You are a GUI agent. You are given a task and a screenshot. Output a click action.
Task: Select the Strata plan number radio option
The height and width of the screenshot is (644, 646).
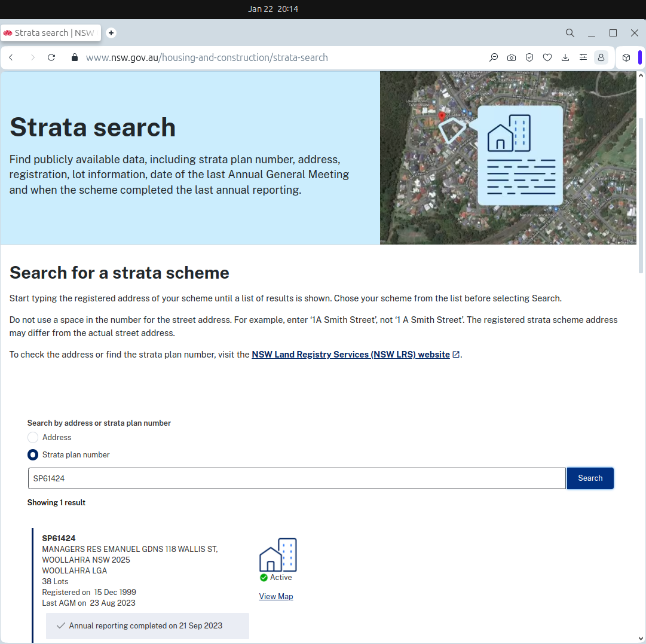tap(33, 455)
